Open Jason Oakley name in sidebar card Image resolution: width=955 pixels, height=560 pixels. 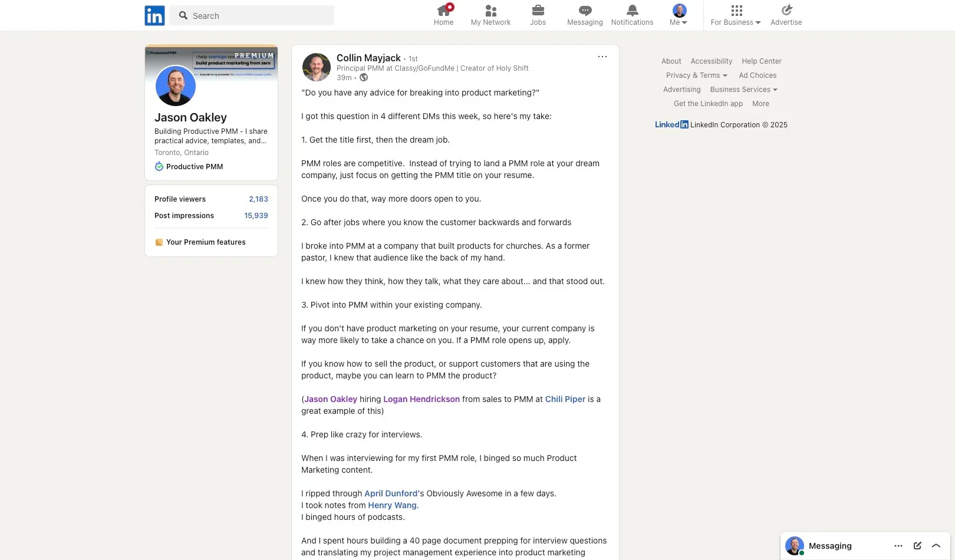click(x=190, y=117)
